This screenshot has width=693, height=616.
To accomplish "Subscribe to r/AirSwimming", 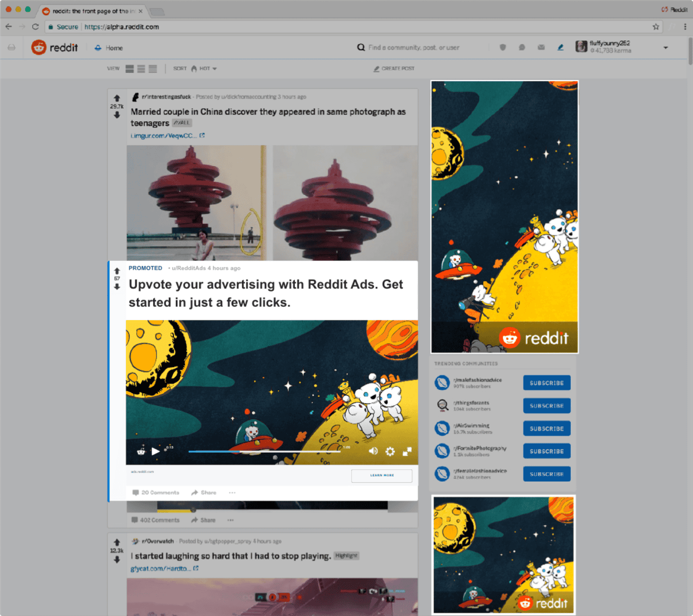I will (547, 428).
